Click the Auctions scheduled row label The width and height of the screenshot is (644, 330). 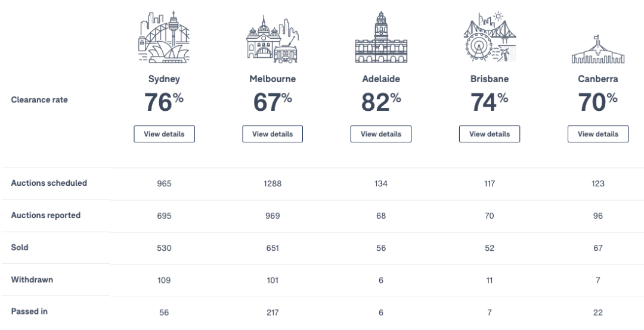point(49,183)
